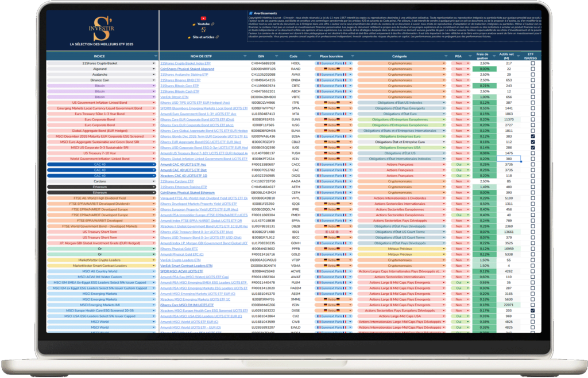The image size is (588, 378).
Task: Open the NOM DE l'ETF column filter icon
Action: [x=245, y=56]
